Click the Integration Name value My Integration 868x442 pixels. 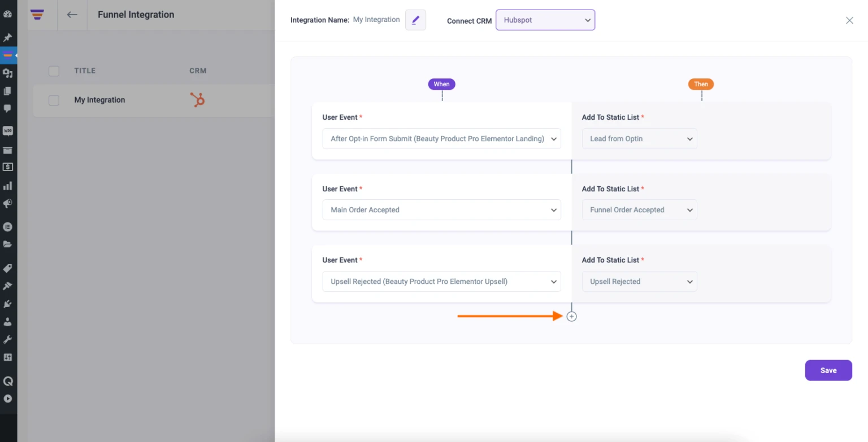[x=376, y=20]
